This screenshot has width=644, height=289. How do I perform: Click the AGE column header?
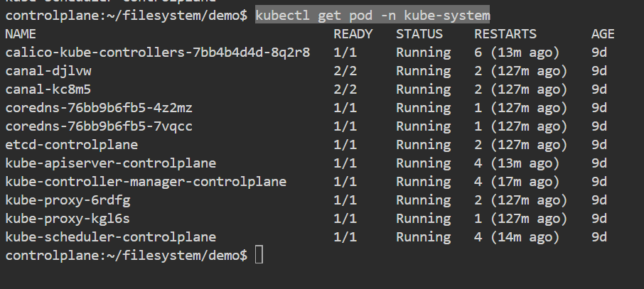(603, 33)
